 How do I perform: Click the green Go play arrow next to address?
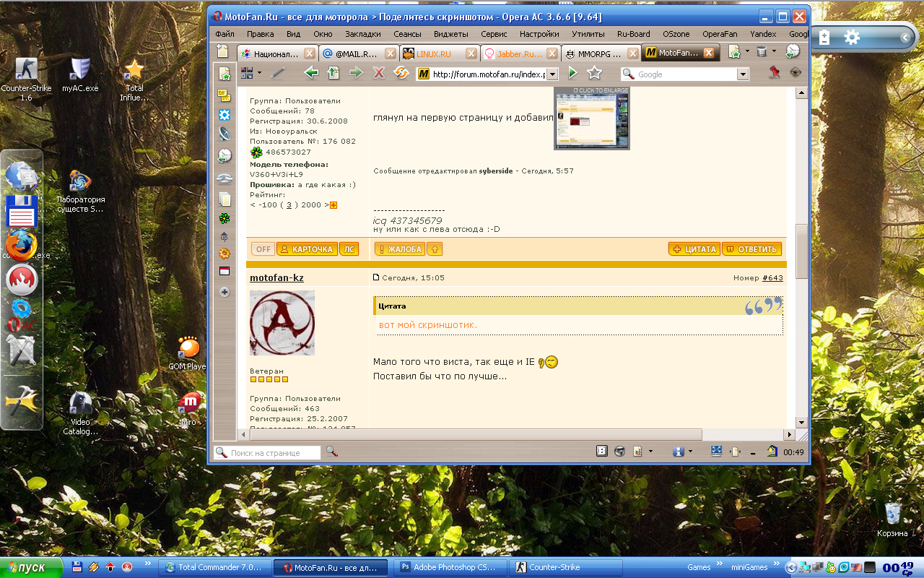[572, 73]
